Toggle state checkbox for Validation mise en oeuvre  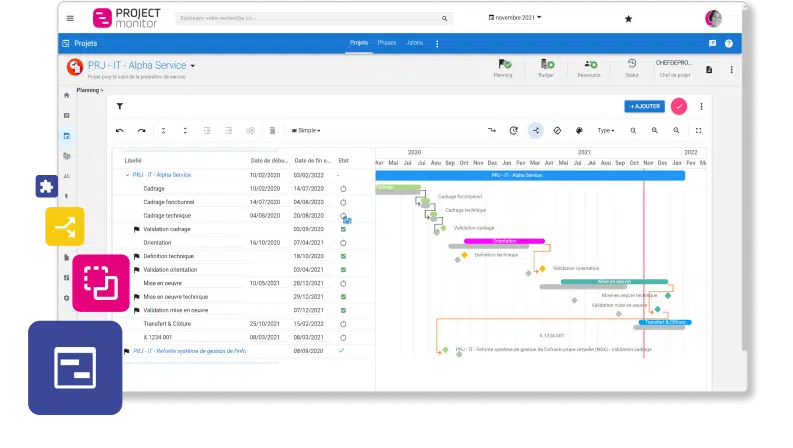[343, 310]
